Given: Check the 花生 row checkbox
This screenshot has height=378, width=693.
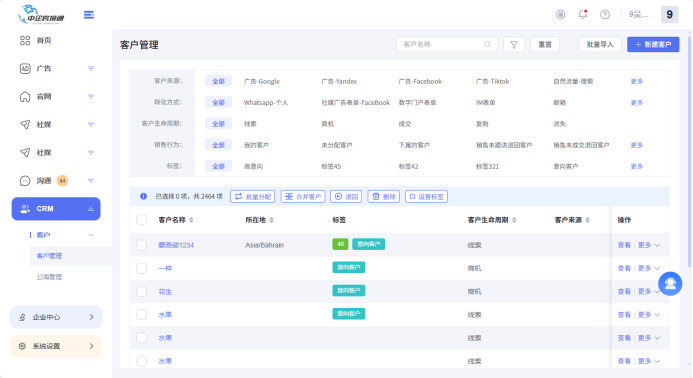Looking at the screenshot, I should [141, 291].
